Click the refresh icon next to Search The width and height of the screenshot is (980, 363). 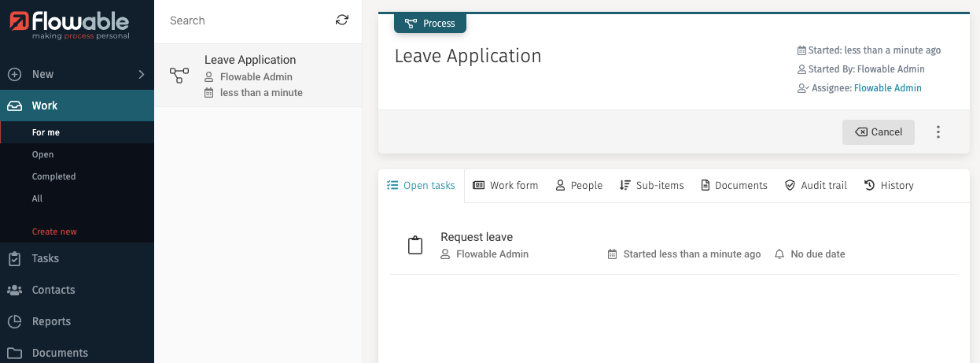click(x=341, y=20)
